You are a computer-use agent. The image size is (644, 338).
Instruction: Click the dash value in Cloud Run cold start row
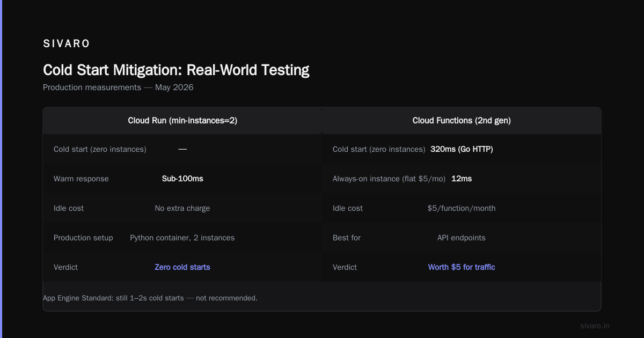(182, 149)
